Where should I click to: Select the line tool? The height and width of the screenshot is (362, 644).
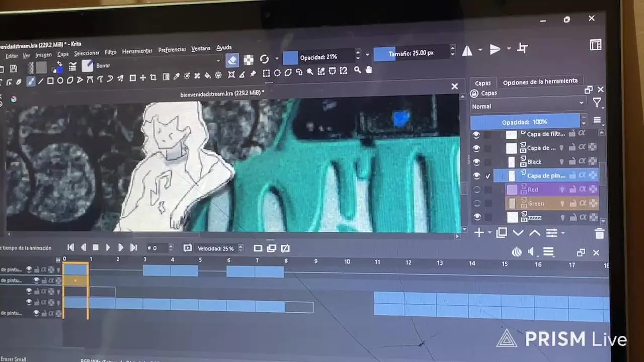(41, 80)
